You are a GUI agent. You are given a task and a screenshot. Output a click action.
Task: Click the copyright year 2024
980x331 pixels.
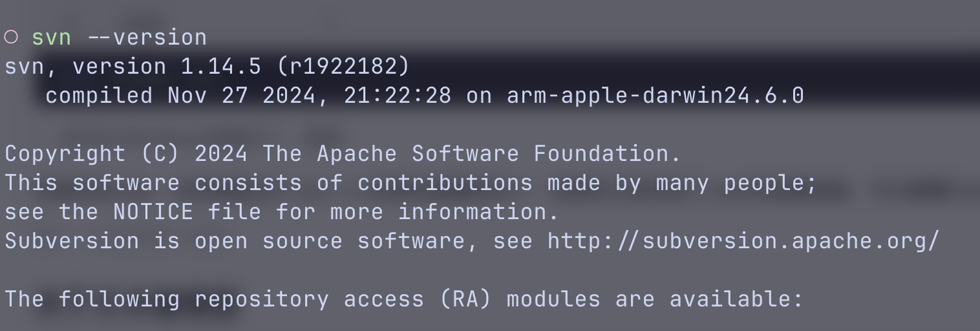coord(221,154)
